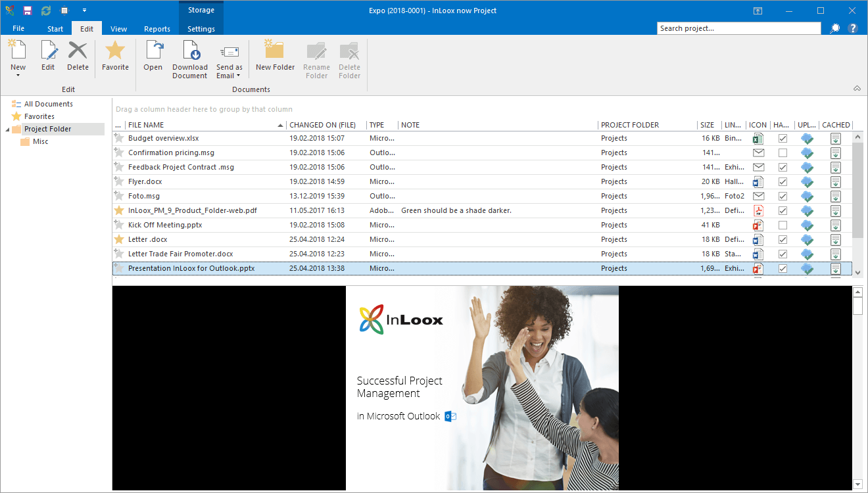Switch to the Start tab
Viewport: 868px width, 493px height.
coord(55,29)
